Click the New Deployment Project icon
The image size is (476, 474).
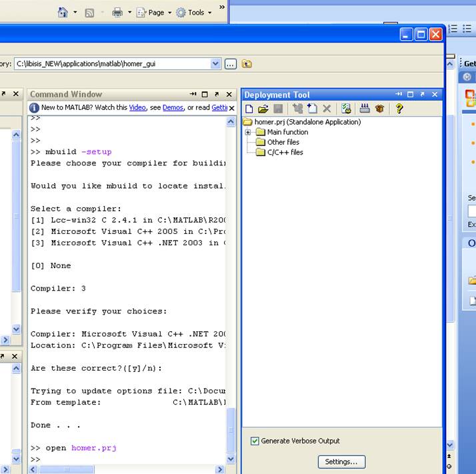pyautogui.click(x=249, y=109)
